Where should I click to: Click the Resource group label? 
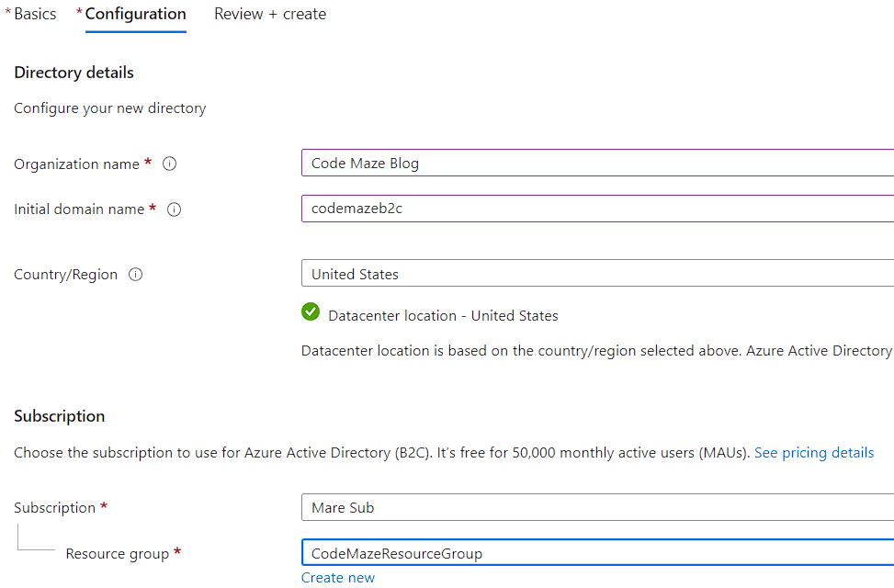[117, 554]
